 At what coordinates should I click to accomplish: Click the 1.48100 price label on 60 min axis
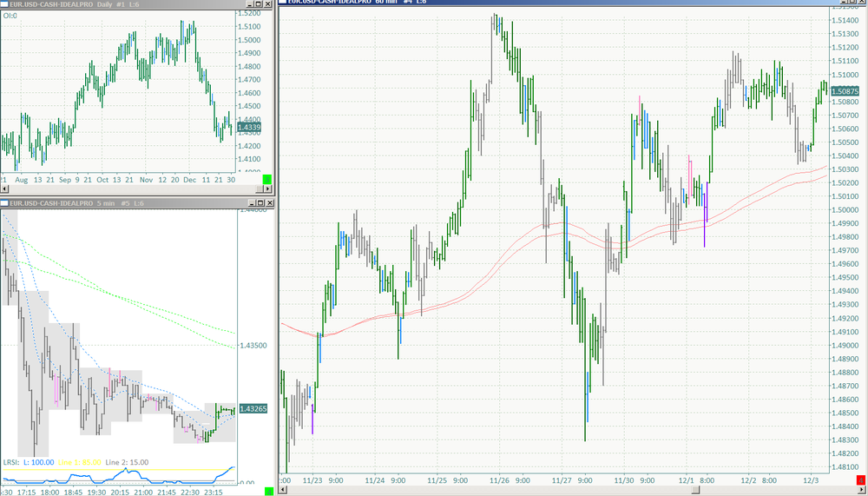(x=845, y=466)
